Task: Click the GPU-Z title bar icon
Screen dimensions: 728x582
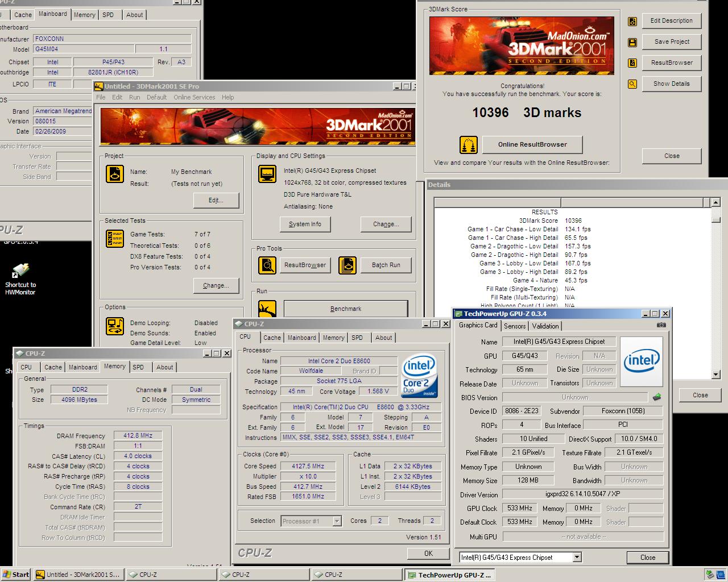Action: coord(458,314)
